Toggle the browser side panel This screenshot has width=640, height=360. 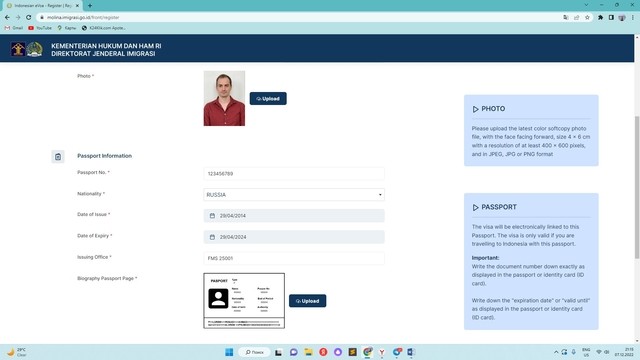[611, 18]
